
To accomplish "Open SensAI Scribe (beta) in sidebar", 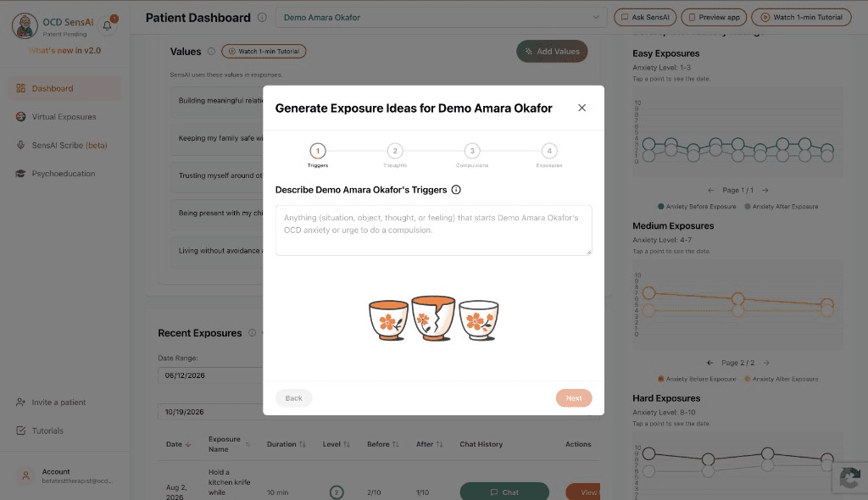I will (x=64, y=145).
